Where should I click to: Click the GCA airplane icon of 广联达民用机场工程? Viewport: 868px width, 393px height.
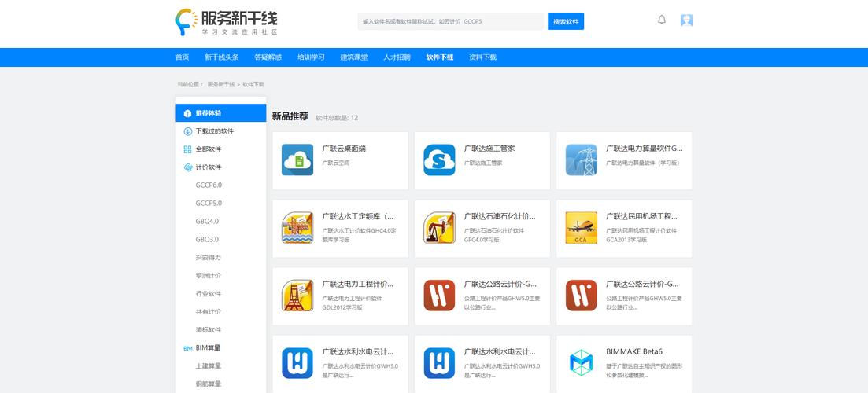pyautogui.click(x=582, y=228)
